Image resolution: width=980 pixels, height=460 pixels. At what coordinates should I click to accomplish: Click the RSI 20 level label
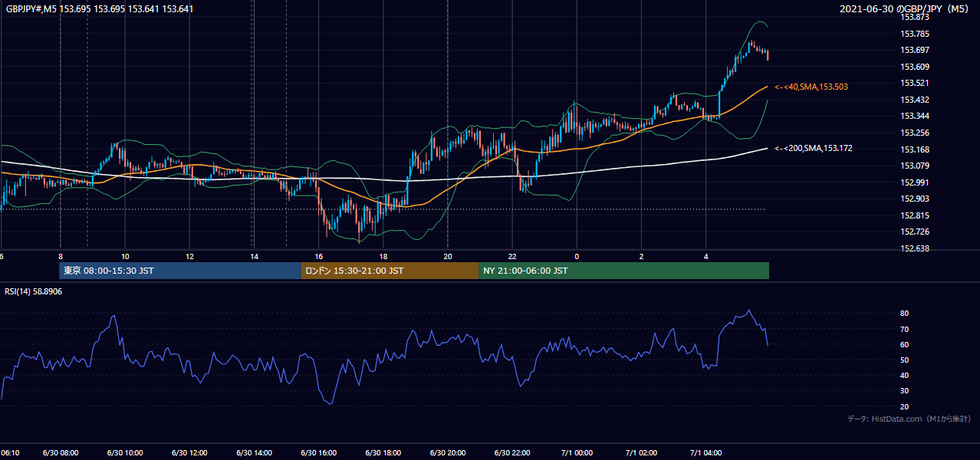tap(904, 406)
